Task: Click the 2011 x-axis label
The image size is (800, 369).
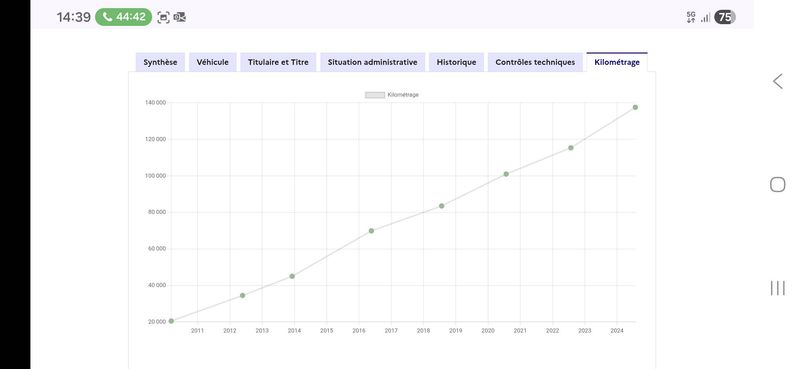Action: (197, 331)
